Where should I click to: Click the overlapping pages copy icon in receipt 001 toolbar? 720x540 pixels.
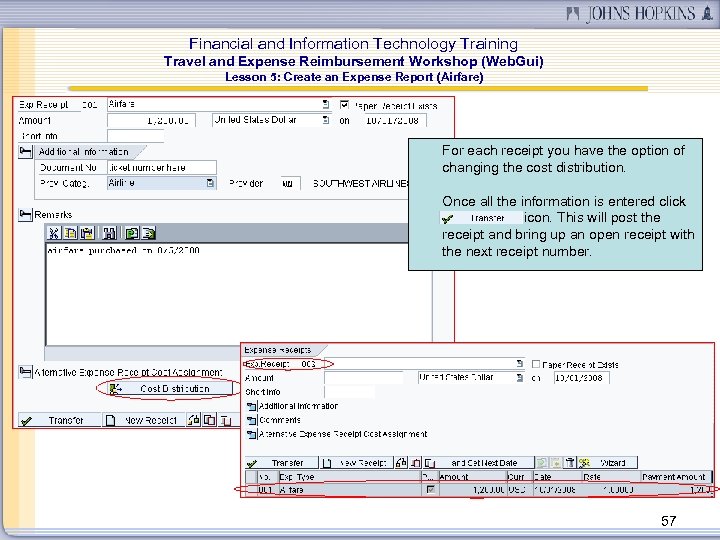(210, 420)
